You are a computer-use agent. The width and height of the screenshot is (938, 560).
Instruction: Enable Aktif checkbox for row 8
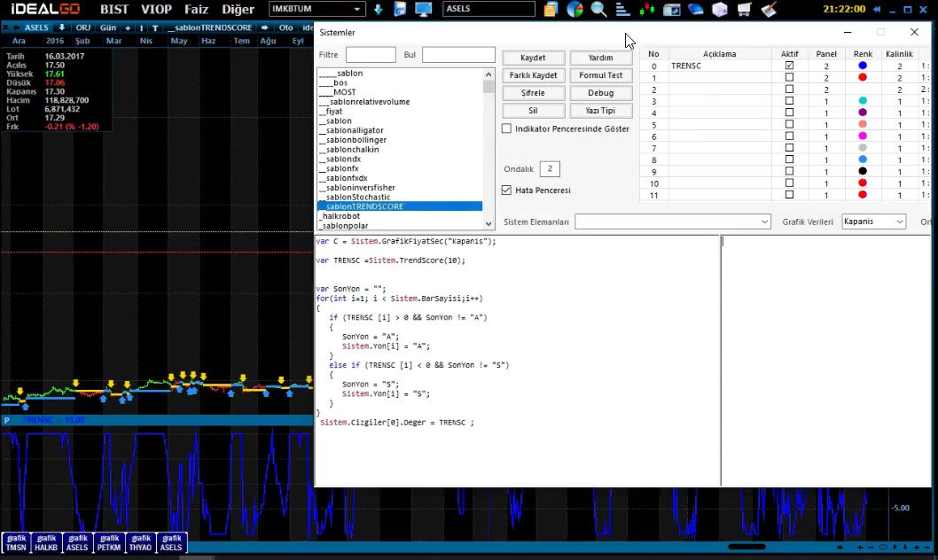[789, 159]
